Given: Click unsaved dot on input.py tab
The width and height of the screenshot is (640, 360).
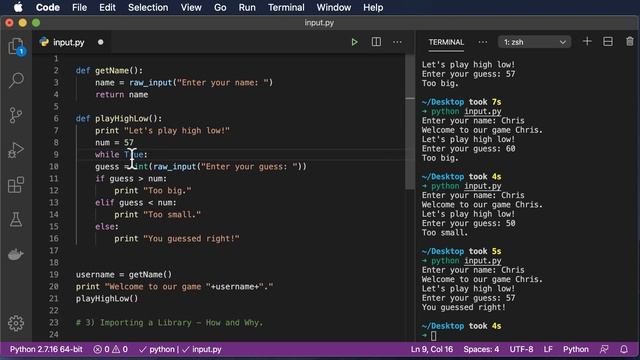Looking at the screenshot, I should tap(100, 42).
